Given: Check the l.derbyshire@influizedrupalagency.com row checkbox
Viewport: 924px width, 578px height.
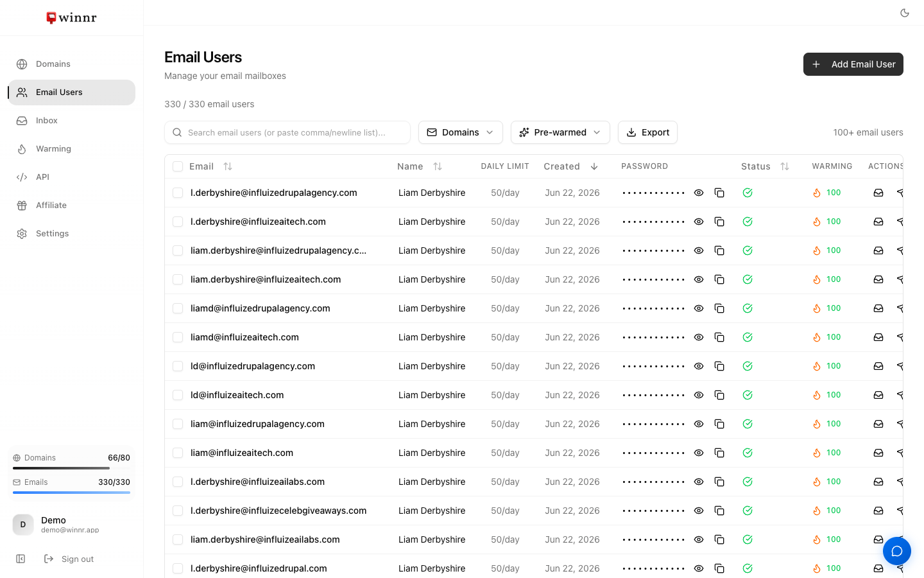Looking at the screenshot, I should pyautogui.click(x=178, y=193).
